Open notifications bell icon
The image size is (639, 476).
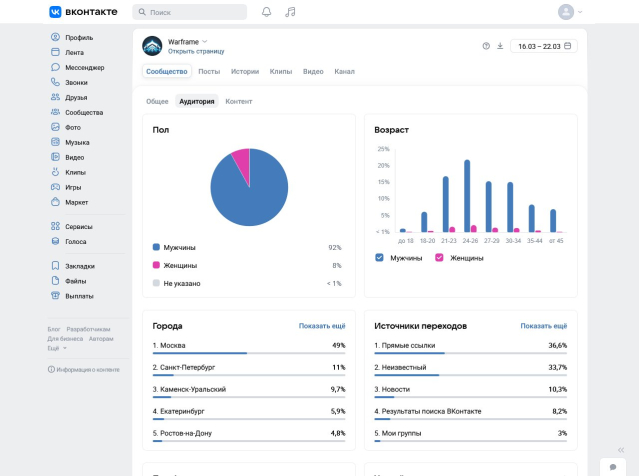(x=266, y=12)
